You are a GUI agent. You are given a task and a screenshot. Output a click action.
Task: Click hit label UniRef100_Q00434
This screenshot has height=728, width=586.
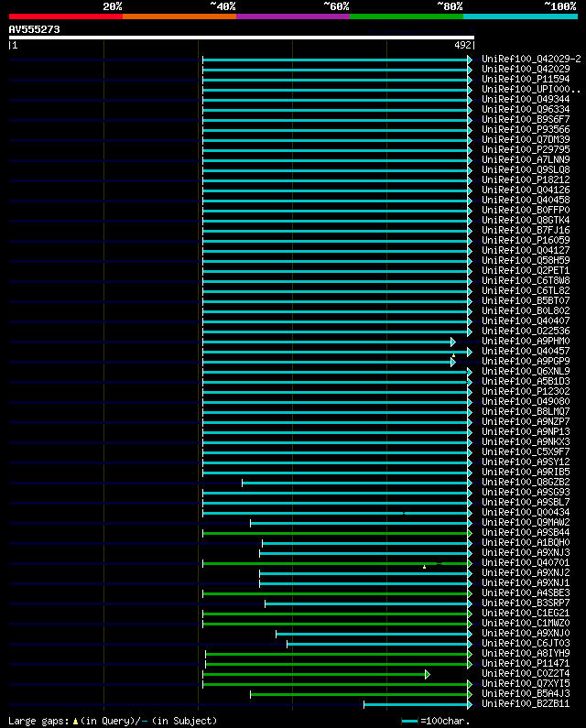point(526,513)
